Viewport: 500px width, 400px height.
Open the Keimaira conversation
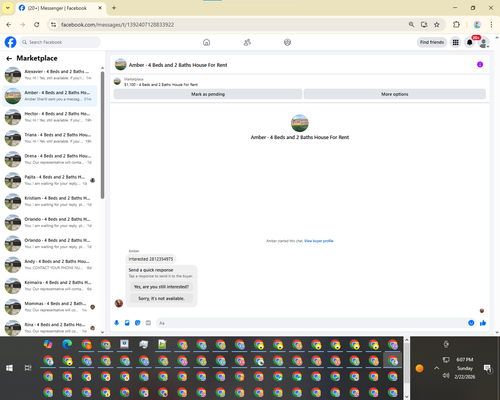tap(50, 286)
